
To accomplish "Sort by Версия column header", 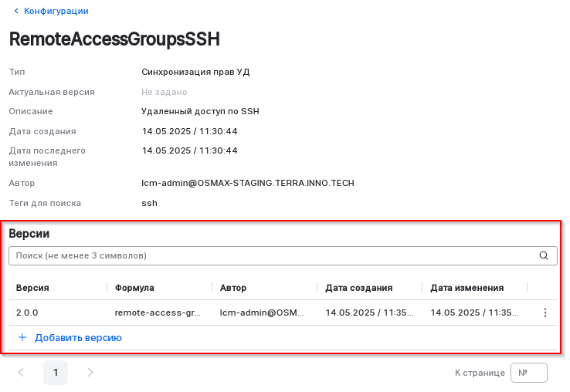I will (x=32, y=288).
